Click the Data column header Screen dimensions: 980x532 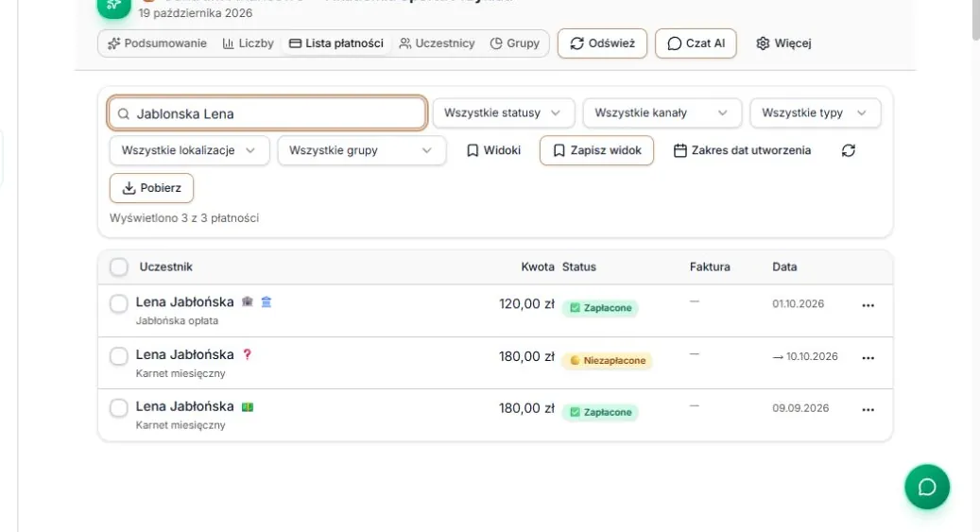[x=784, y=266]
